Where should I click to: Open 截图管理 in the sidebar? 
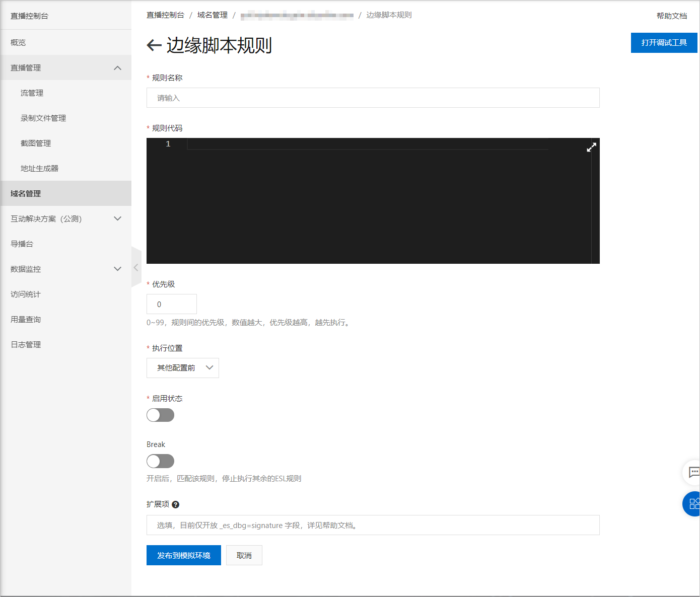(x=65, y=143)
